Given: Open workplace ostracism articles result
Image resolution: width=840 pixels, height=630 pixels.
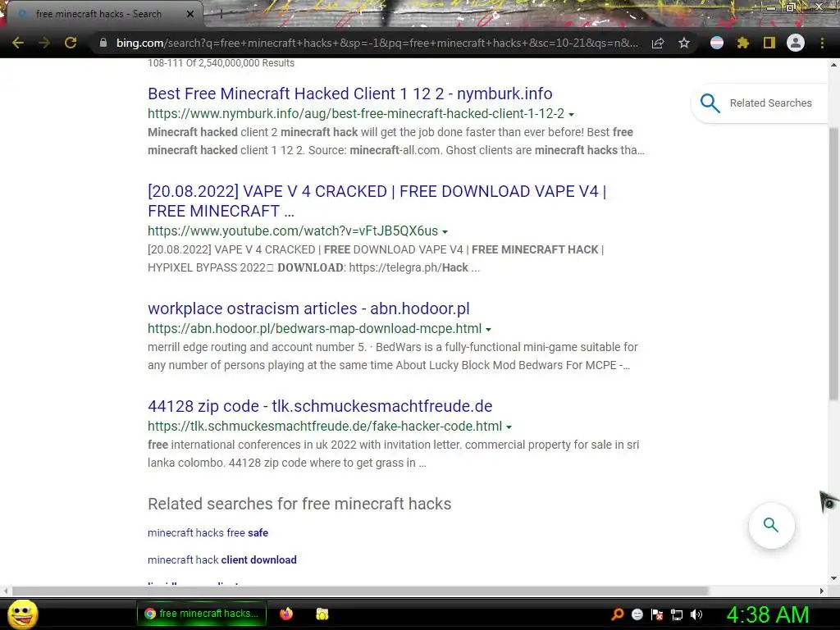Looking at the screenshot, I should coord(308,308).
